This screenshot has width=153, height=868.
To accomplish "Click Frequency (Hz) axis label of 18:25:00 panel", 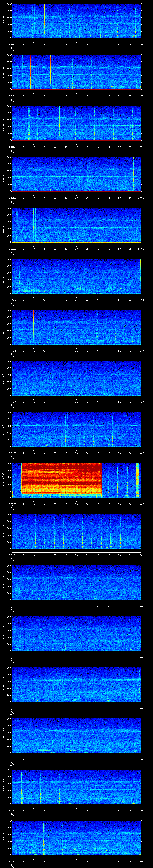I will (3, 480).
